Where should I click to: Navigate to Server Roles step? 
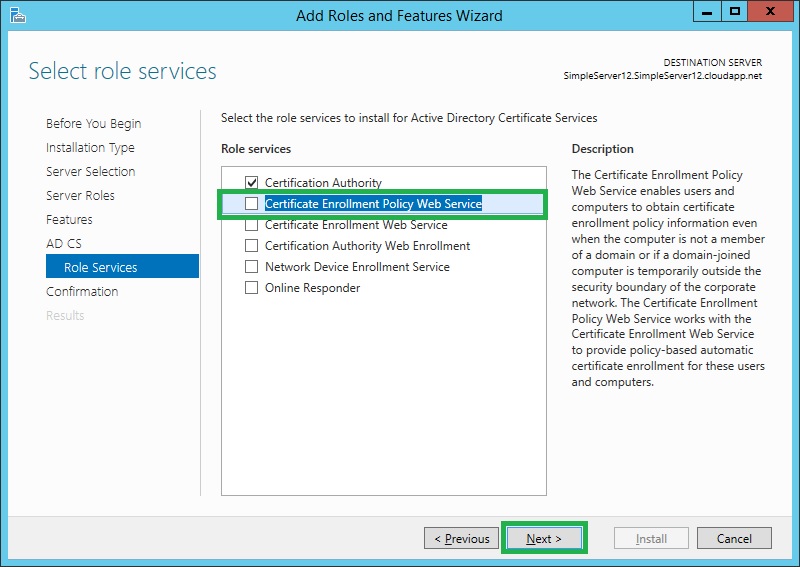tap(80, 196)
